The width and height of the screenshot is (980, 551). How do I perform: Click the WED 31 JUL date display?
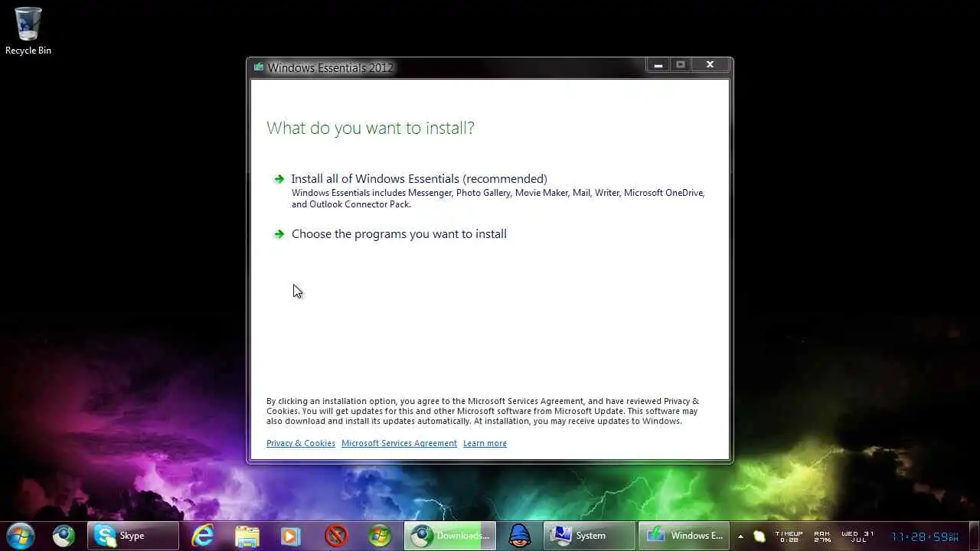(857, 536)
